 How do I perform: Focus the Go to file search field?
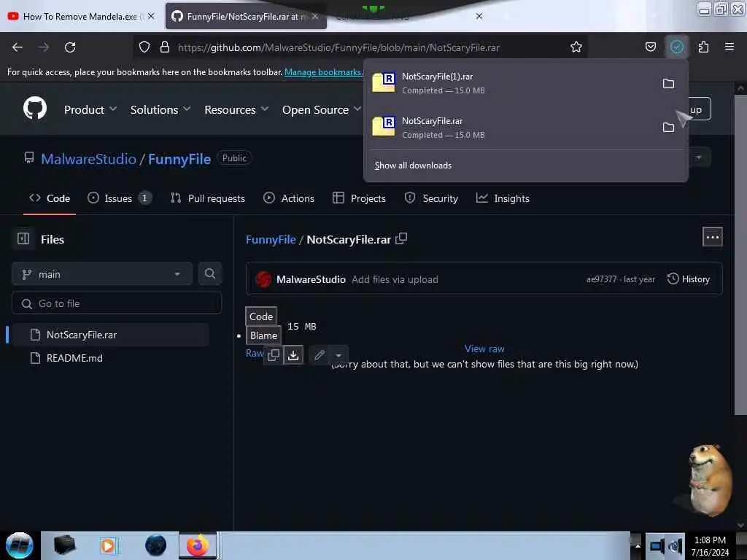pyautogui.click(x=117, y=303)
